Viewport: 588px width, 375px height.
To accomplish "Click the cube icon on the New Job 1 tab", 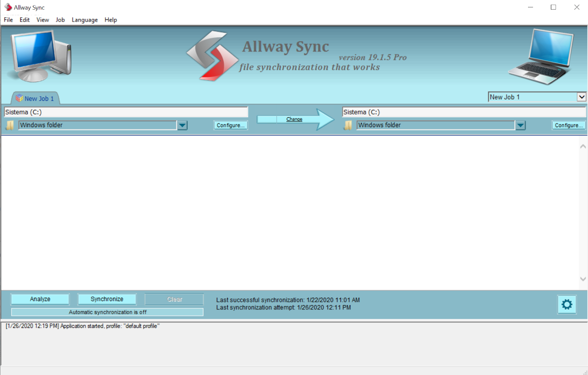I will pos(19,98).
